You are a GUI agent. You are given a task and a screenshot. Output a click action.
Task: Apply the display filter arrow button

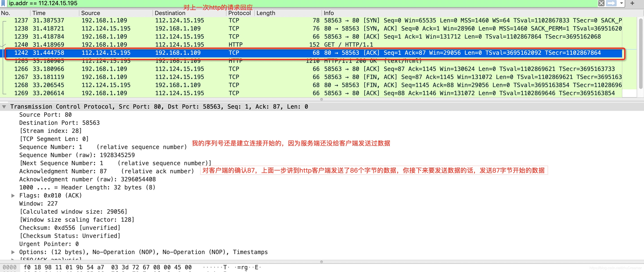[611, 3]
